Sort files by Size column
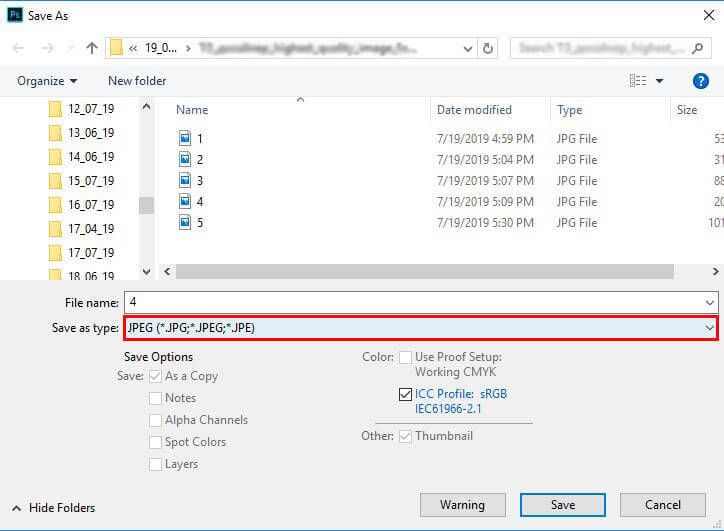The width and height of the screenshot is (724, 531). [x=687, y=110]
